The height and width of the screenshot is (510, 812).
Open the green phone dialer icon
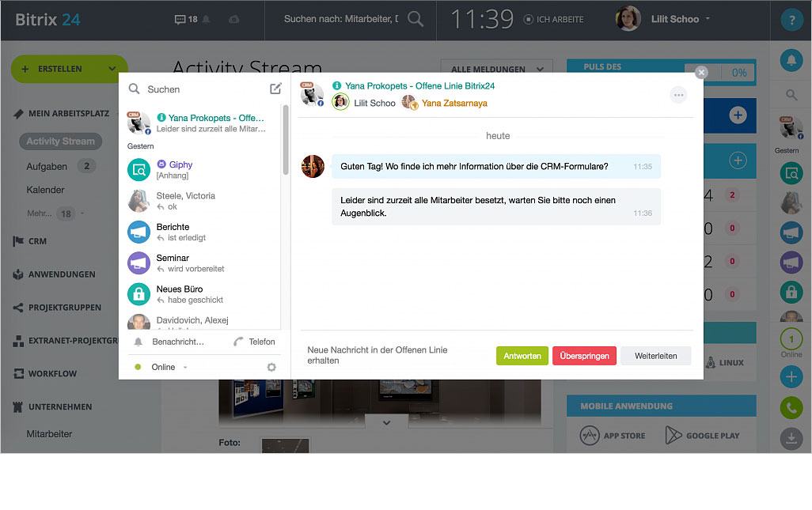pyautogui.click(x=791, y=408)
